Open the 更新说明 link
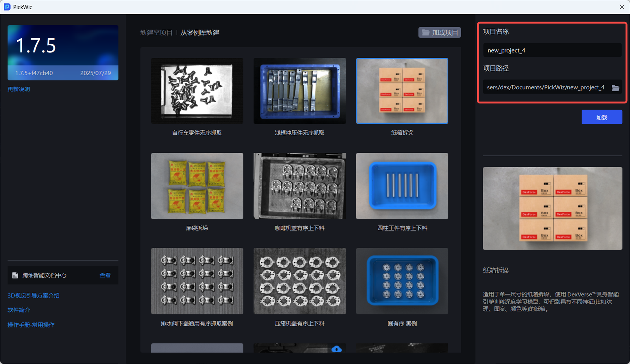 [19, 90]
